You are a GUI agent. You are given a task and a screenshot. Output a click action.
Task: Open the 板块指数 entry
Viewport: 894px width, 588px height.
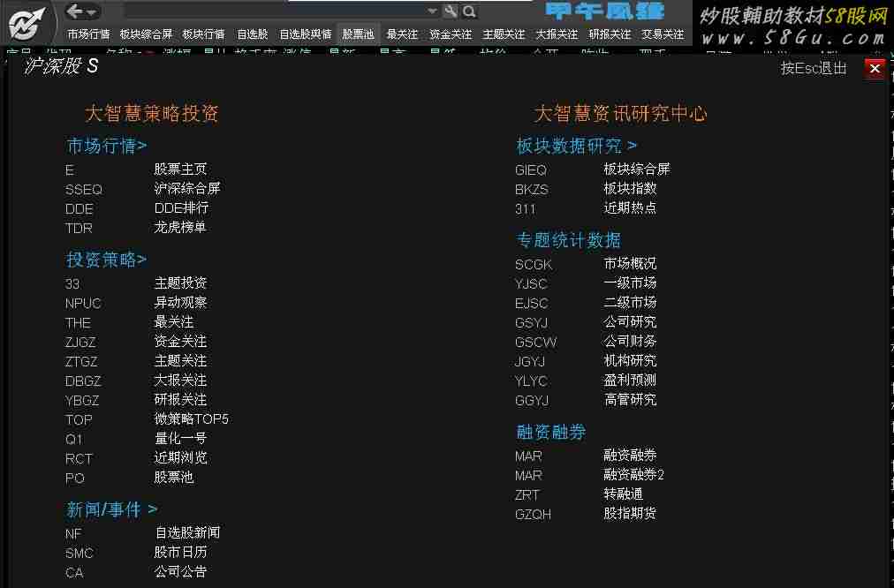630,189
